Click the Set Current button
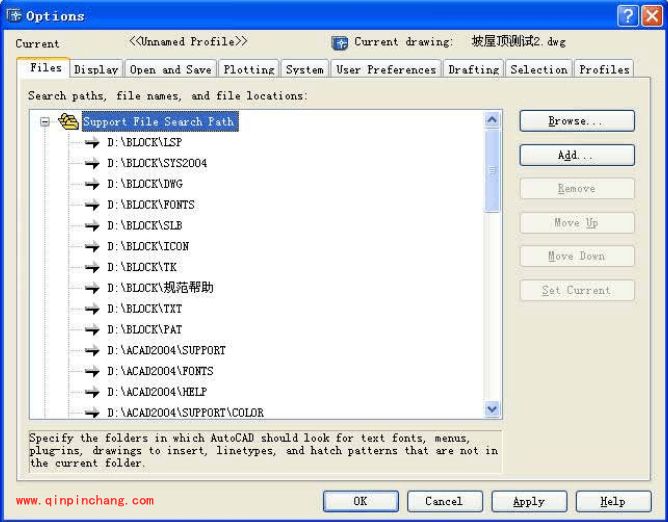The image size is (668, 522). (x=577, y=290)
